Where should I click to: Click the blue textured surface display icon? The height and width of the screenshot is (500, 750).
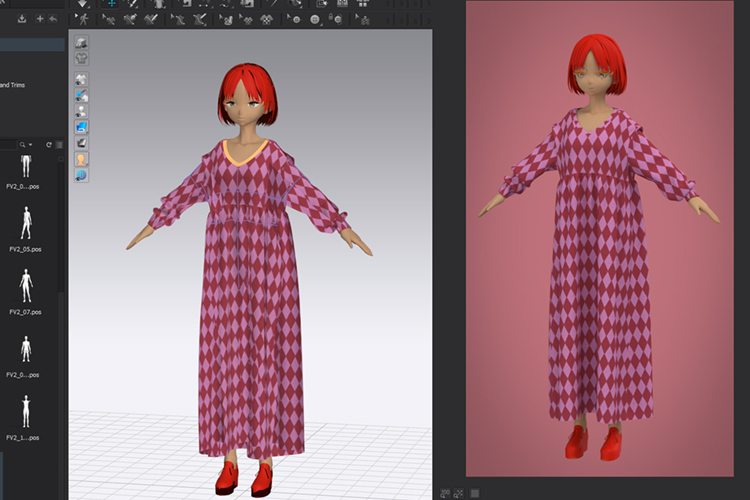pyautogui.click(x=81, y=126)
